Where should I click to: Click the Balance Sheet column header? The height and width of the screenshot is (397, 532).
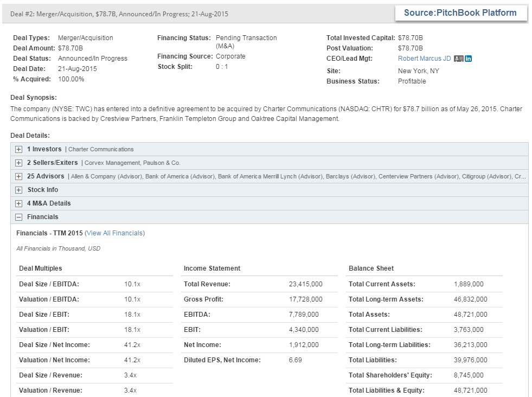point(371,268)
